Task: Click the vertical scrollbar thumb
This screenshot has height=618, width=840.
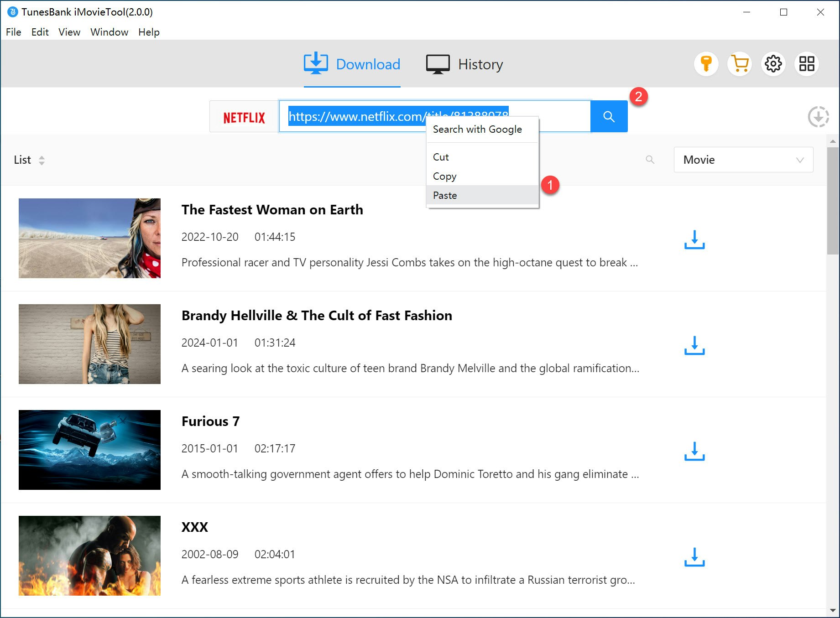Action: (x=833, y=201)
